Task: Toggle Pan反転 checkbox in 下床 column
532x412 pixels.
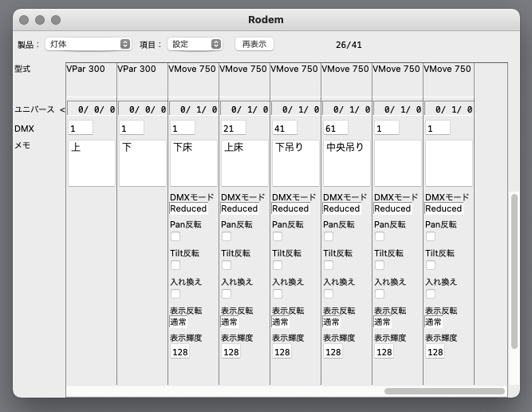Action: [x=175, y=236]
